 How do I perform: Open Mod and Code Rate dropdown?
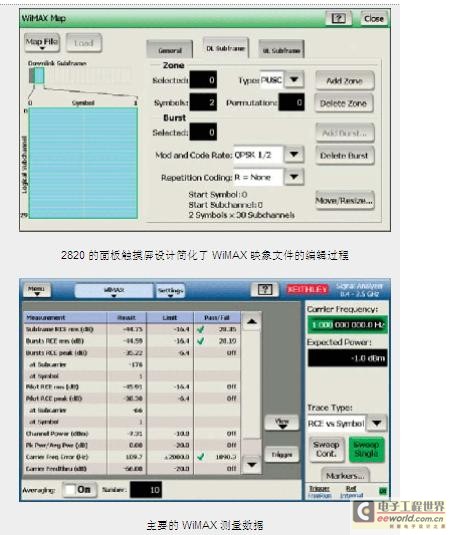click(x=294, y=155)
